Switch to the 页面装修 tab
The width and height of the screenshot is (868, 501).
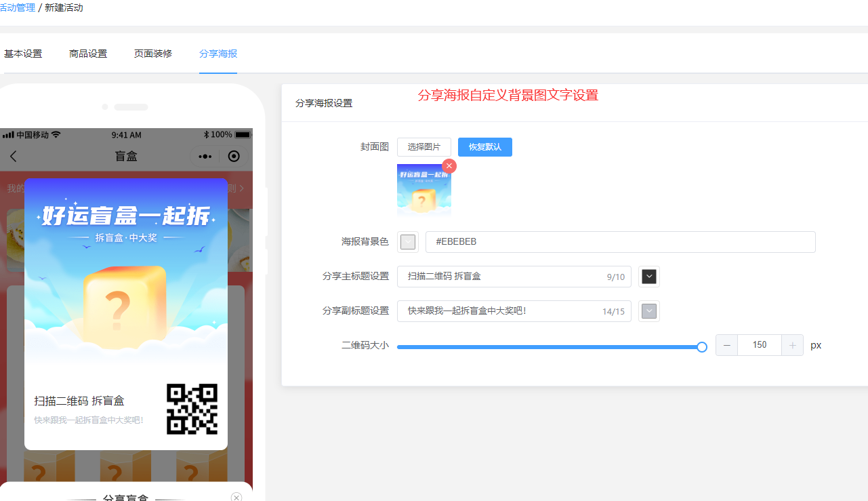click(x=153, y=54)
